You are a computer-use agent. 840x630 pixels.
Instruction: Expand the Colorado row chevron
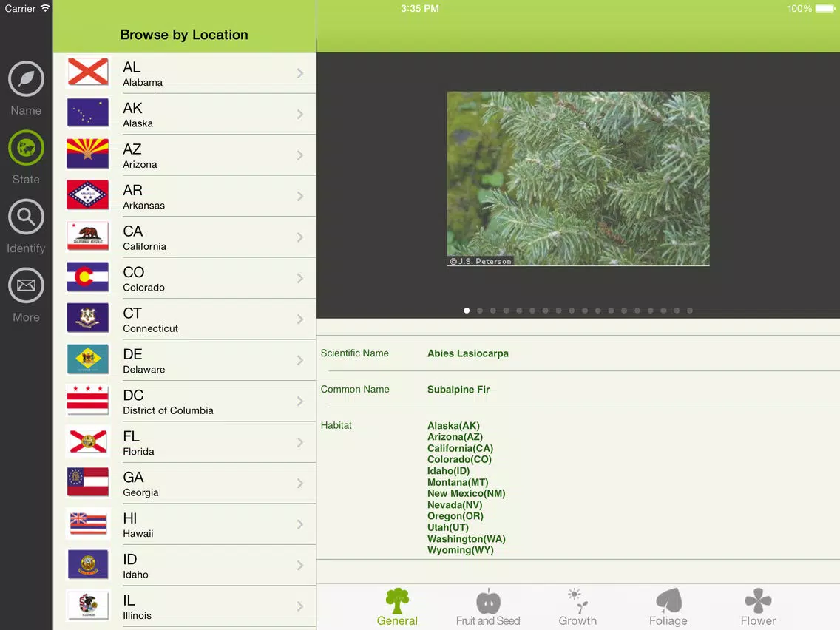point(300,278)
